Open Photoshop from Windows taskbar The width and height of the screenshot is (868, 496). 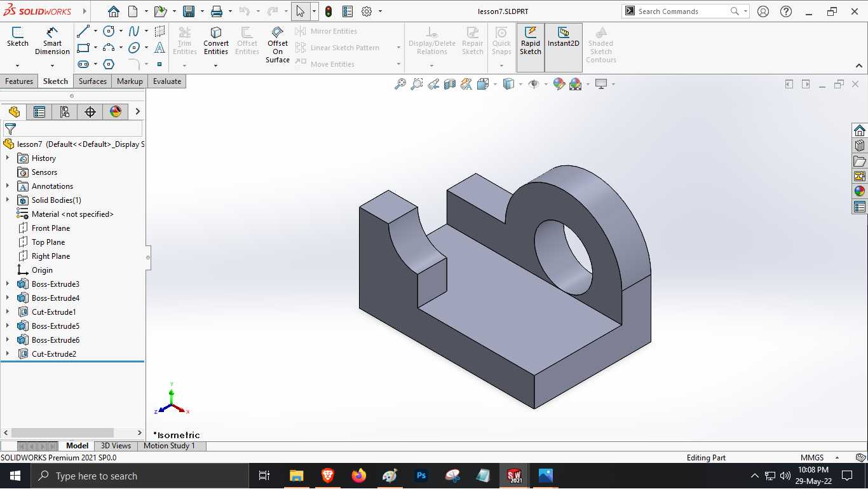[421, 476]
